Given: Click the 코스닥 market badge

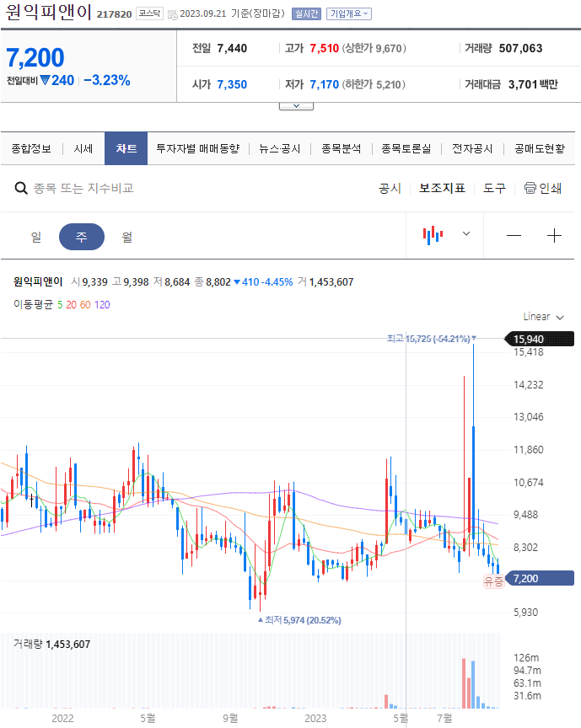Looking at the screenshot, I should pyautogui.click(x=149, y=14).
